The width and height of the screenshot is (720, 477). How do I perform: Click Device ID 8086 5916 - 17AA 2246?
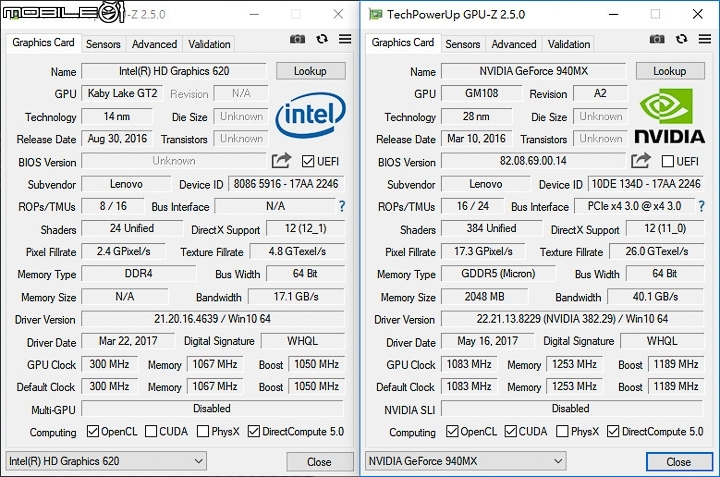pos(286,184)
